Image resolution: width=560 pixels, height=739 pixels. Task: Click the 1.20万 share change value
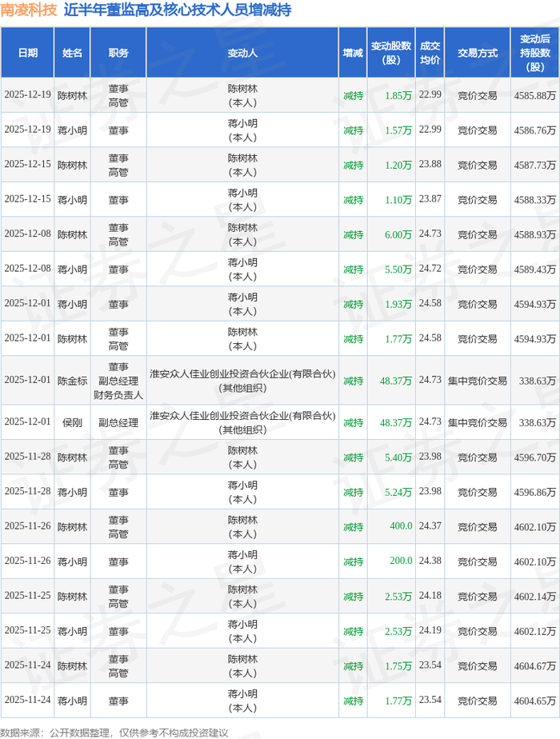pos(398,166)
